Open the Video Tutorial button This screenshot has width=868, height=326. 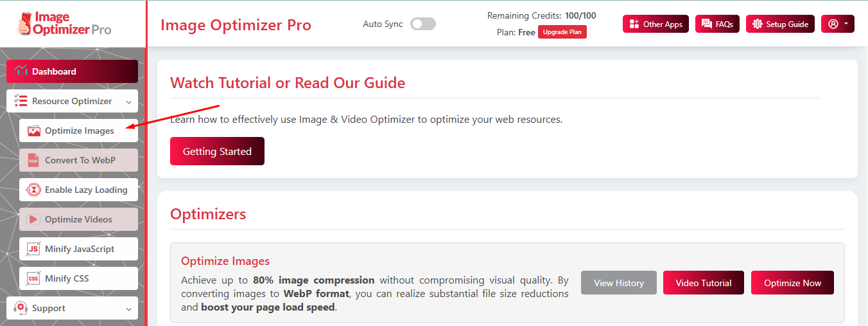704,283
